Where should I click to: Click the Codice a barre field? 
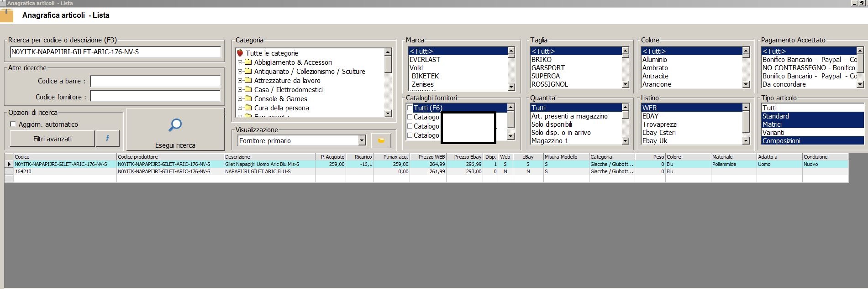click(155, 81)
